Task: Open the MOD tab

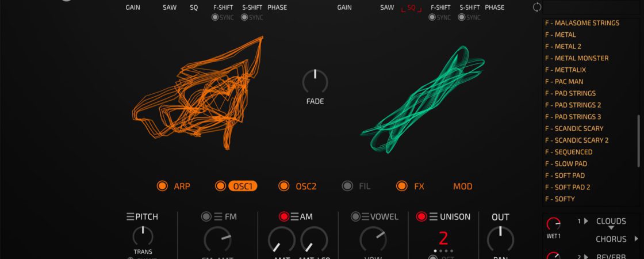Action: 463,186
